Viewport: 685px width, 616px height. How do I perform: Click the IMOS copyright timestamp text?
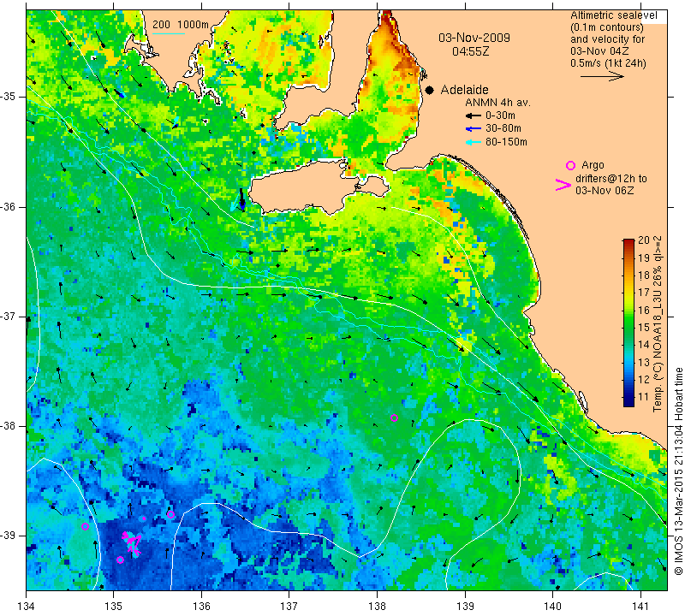click(678, 471)
